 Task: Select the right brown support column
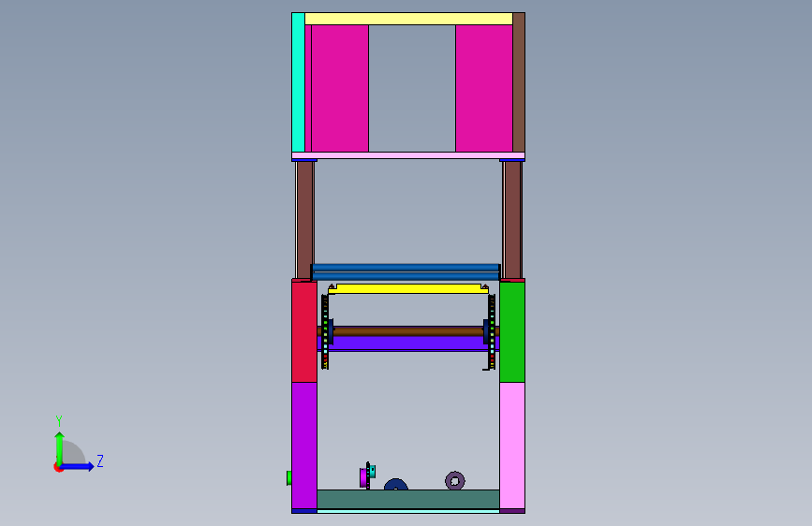point(512,220)
